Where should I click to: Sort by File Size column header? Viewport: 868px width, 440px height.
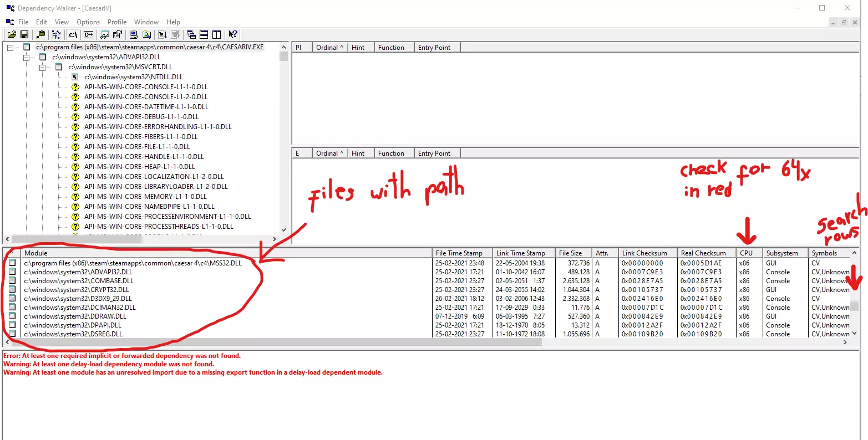click(574, 253)
